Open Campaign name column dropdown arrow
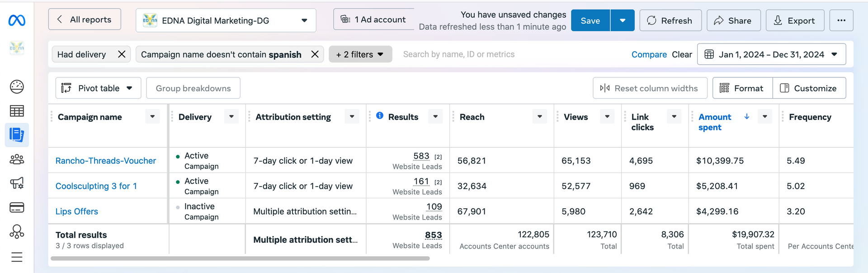868x273 pixels. tap(152, 116)
